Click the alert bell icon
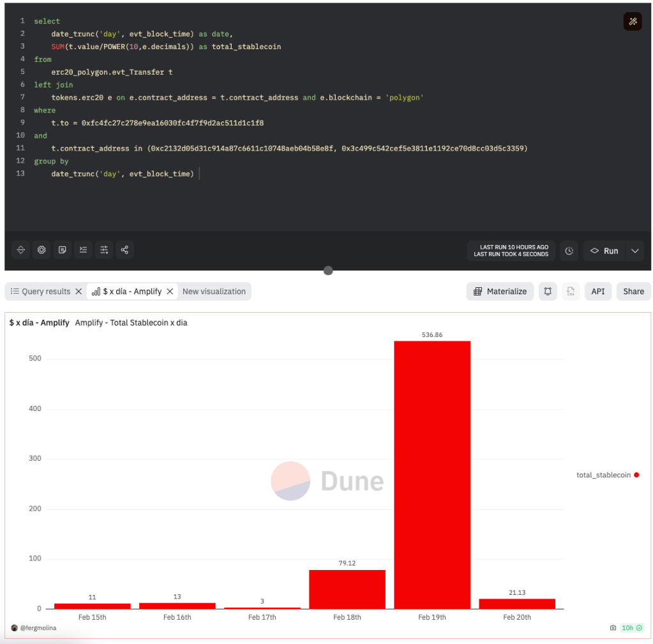653x644 pixels. (548, 291)
